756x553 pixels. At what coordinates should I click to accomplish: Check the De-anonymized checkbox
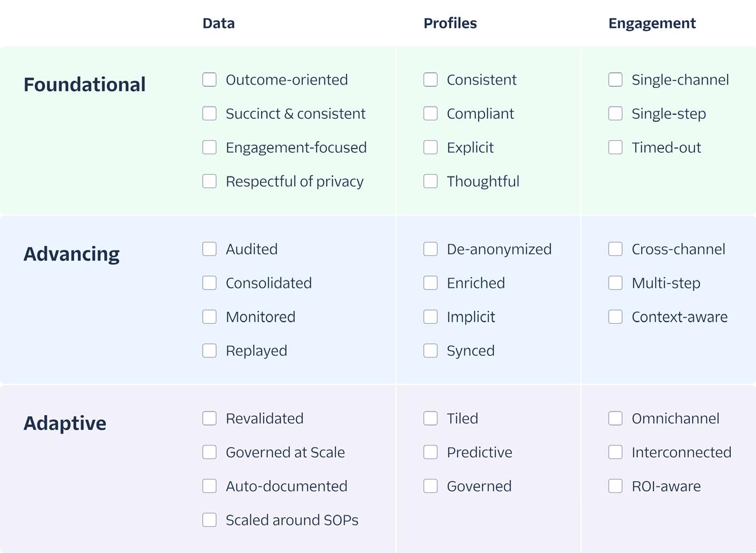pyautogui.click(x=431, y=249)
